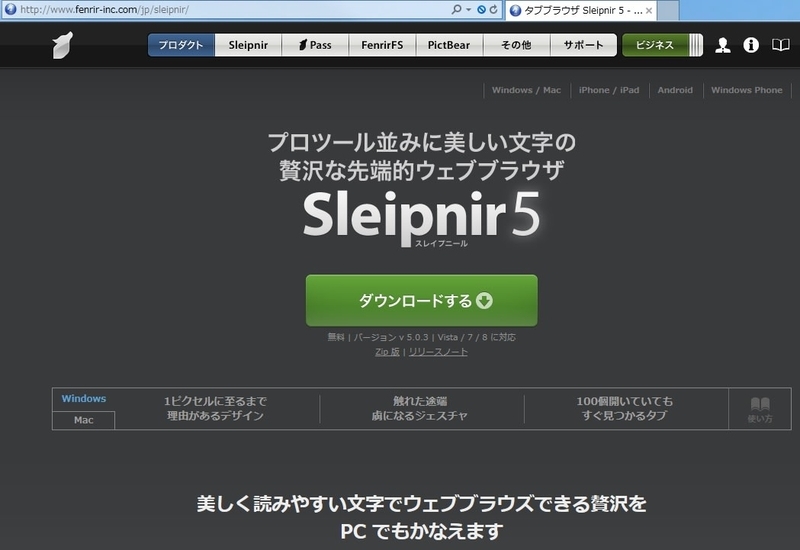Open the FenrirFS menu item
800x550 pixels.
tap(382, 45)
